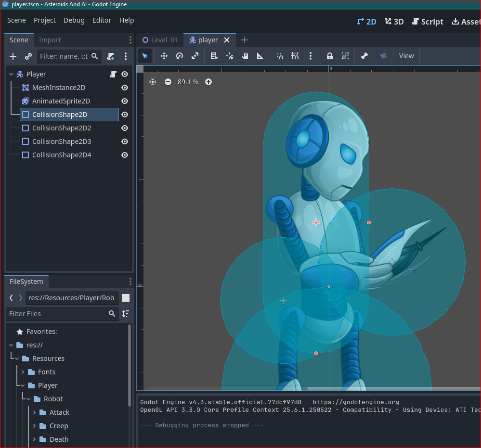The height and width of the screenshot is (448, 481).
Task: Click search icon in node filter
Action: pyautogui.click(x=95, y=56)
